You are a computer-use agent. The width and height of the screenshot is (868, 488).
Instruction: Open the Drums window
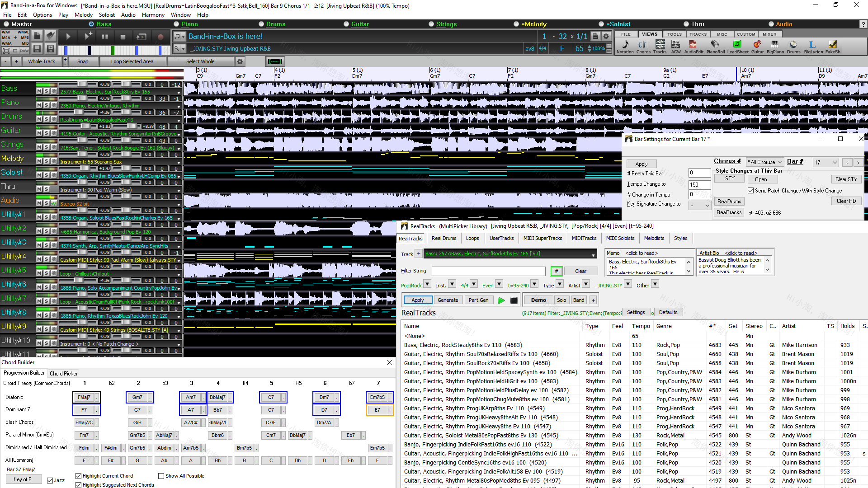pyautogui.click(x=793, y=45)
